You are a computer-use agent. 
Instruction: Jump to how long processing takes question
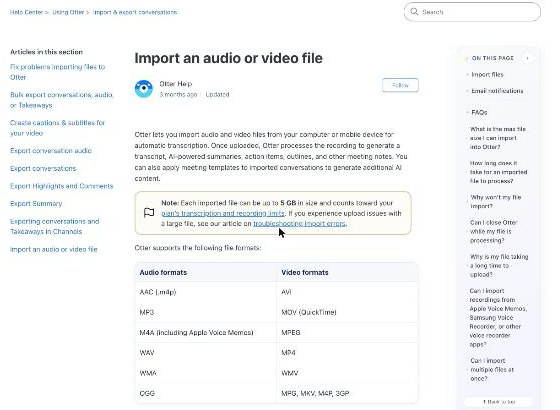(498, 172)
